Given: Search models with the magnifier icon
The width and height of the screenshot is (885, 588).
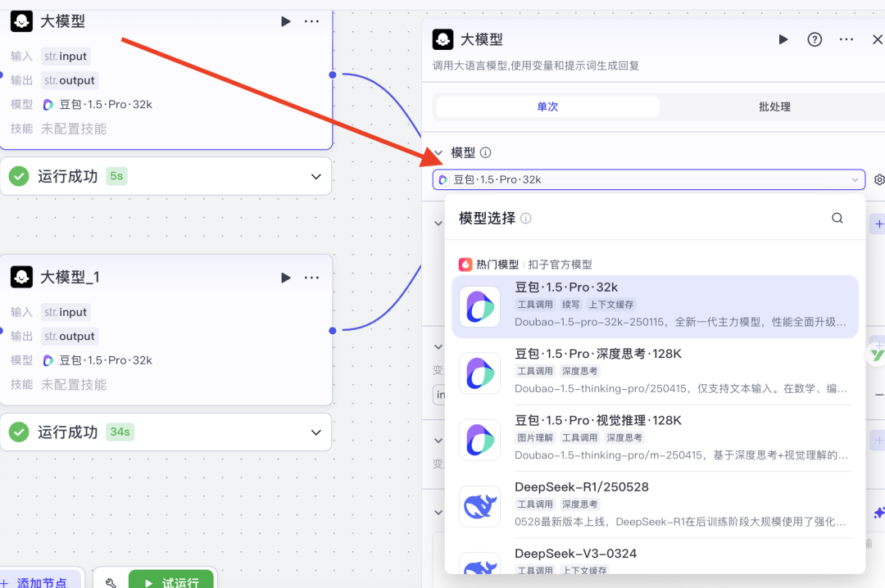Looking at the screenshot, I should 837,219.
